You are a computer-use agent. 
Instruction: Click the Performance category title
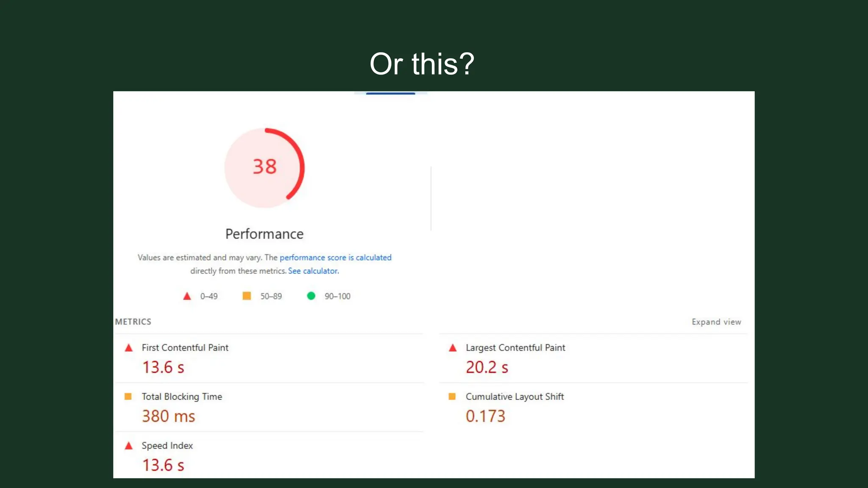(264, 234)
